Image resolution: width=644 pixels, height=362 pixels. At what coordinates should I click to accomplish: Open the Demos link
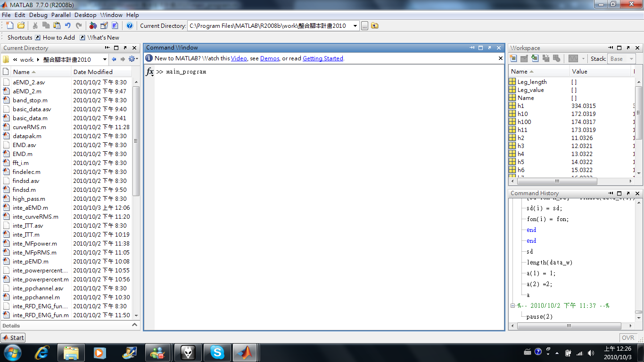270,58
